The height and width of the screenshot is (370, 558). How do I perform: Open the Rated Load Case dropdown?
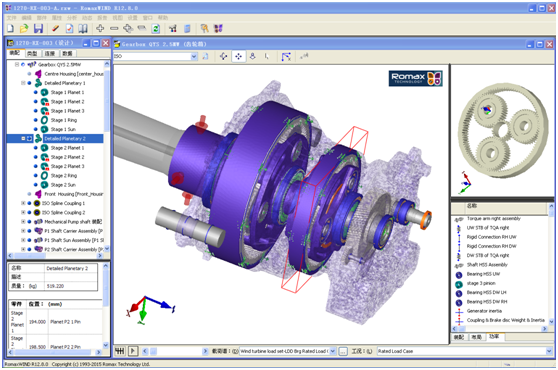pos(549,351)
